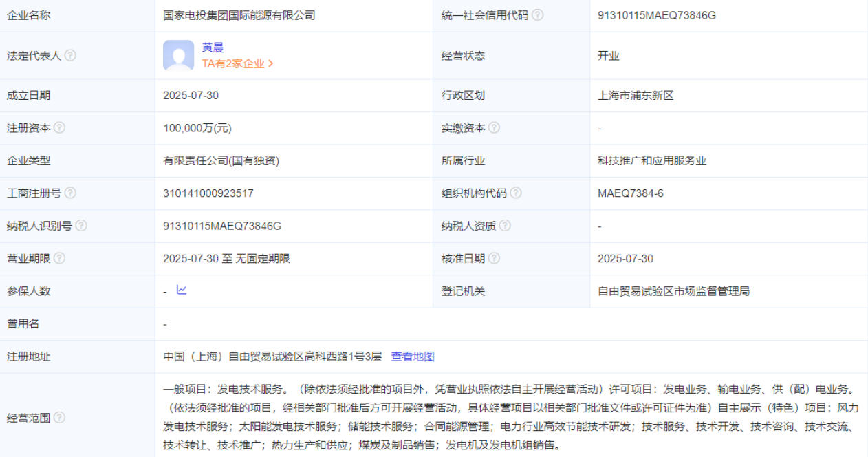Open the 查看地图 map link
Screen dimensions: 868x457
(x=413, y=357)
